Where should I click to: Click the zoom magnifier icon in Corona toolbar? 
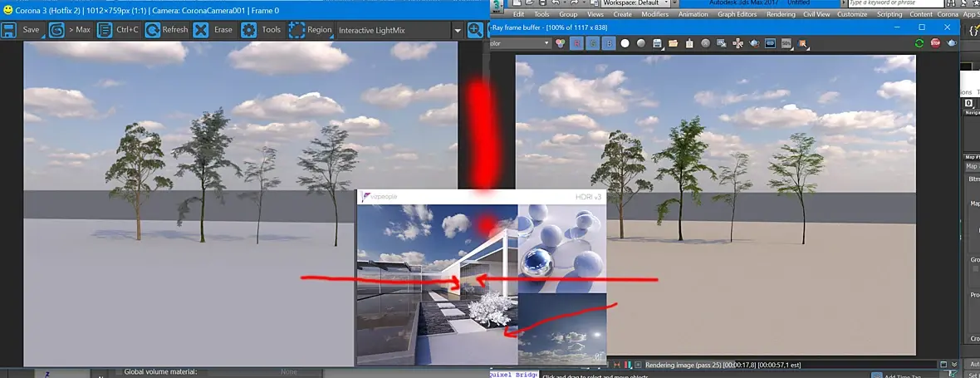(476, 30)
